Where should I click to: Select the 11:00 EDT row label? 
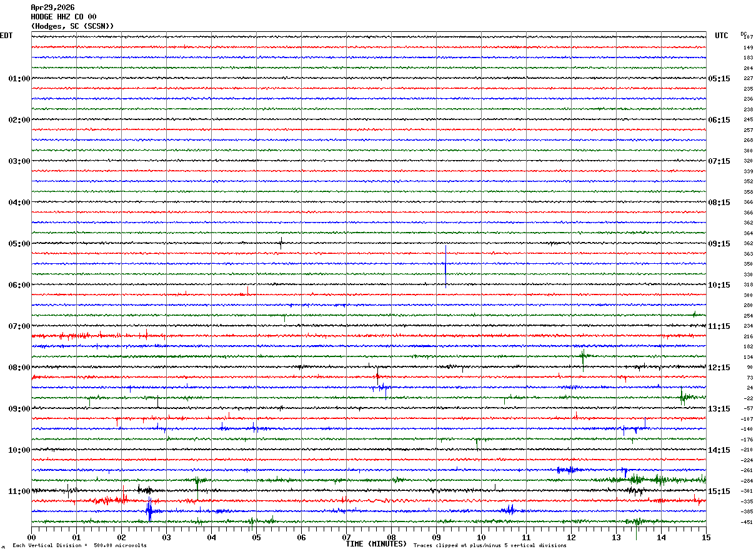[19, 491]
